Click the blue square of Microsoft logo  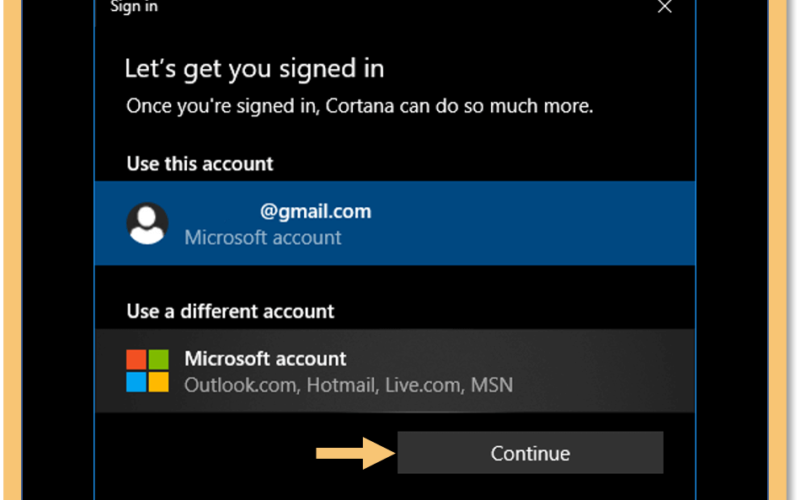[x=136, y=382]
